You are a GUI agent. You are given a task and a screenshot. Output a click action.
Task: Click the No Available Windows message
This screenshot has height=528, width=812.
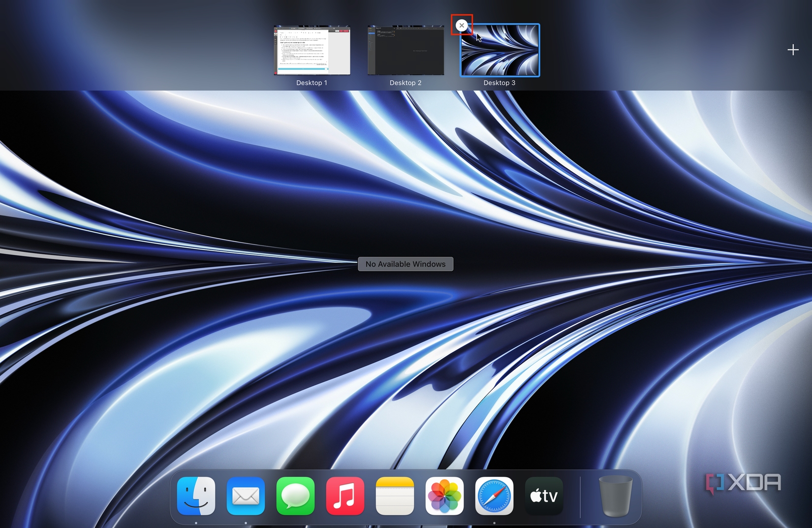point(405,264)
